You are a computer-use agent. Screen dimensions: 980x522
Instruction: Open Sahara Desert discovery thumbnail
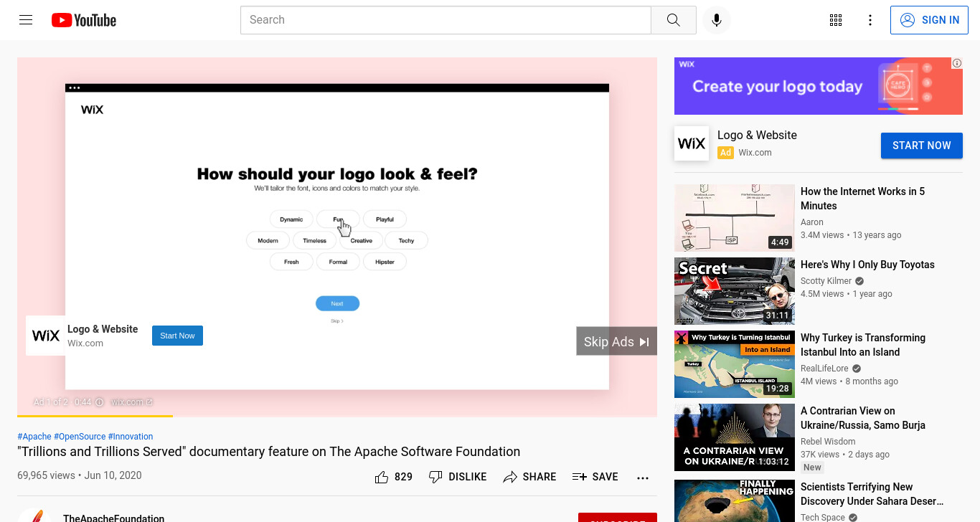point(735,500)
